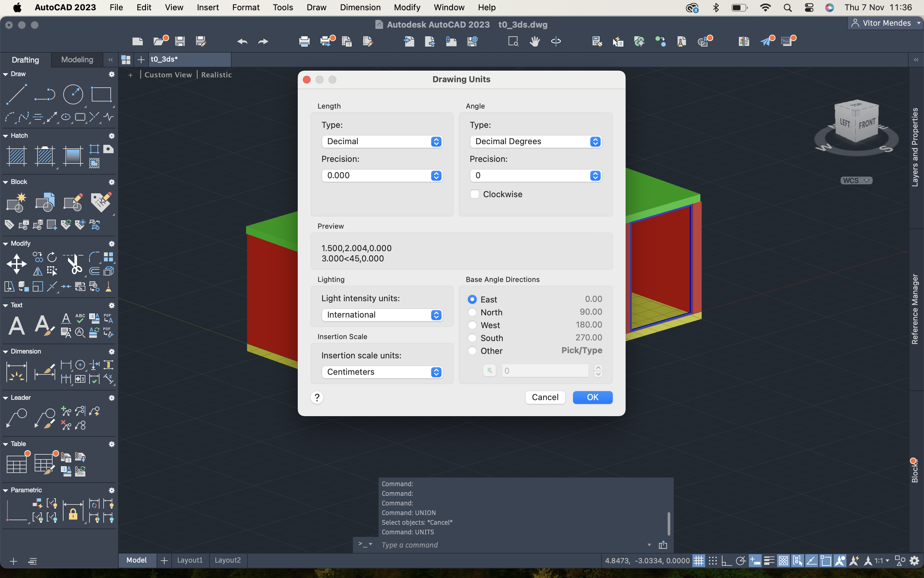Viewport: 924px width, 578px height.
Task: Select the Trim scissors tool
Action: click(74, 264)
